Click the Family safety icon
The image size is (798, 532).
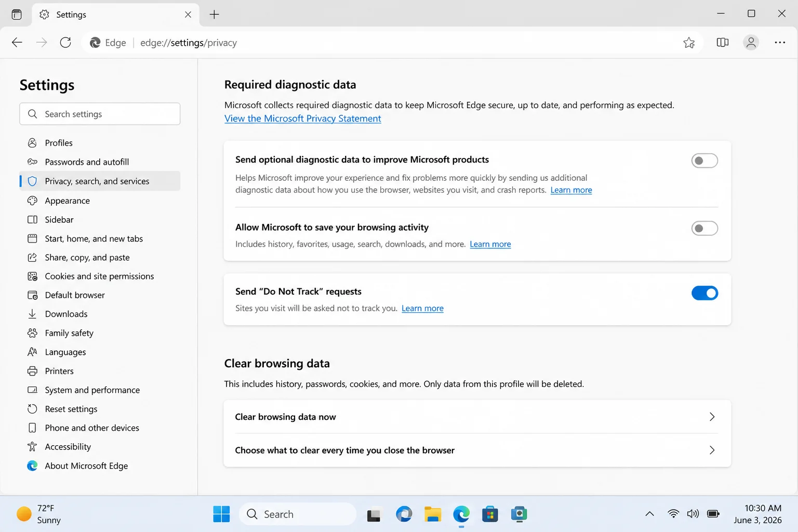coord(32,333)
